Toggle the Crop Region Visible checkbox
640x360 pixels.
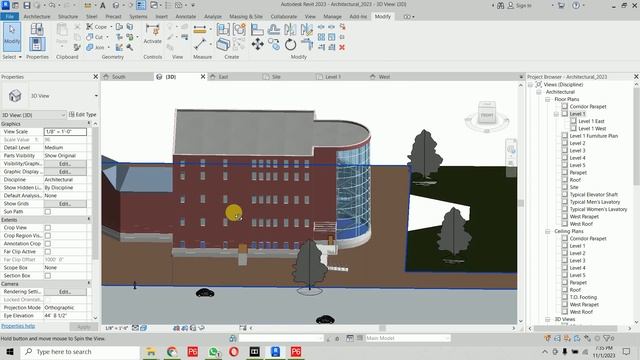tap(48, 236)
